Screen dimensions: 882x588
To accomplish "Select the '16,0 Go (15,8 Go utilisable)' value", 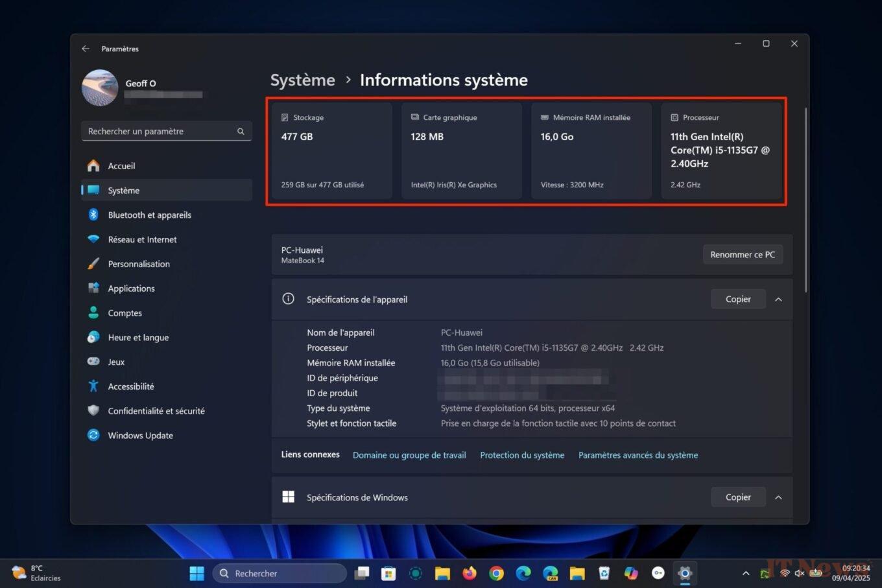I will point(490,363).
